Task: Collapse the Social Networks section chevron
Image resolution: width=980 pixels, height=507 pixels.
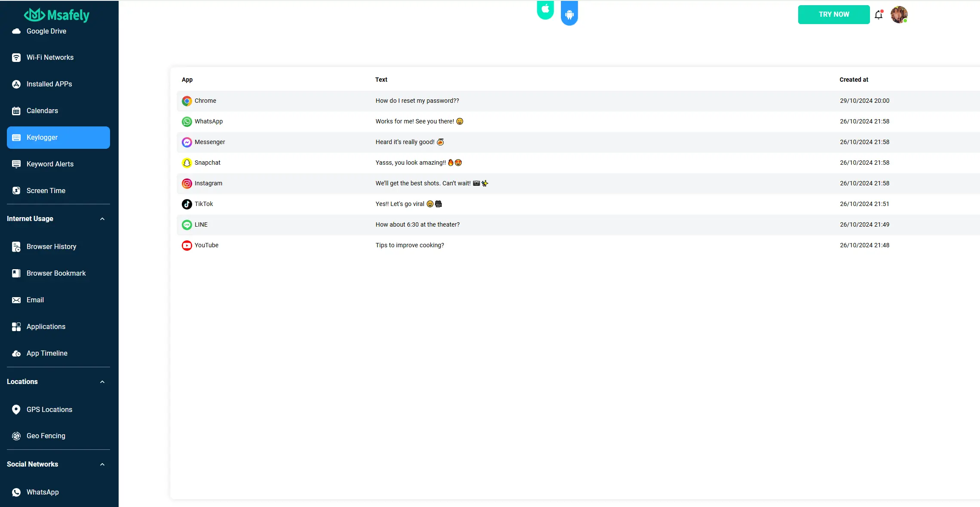Action: 102,464
